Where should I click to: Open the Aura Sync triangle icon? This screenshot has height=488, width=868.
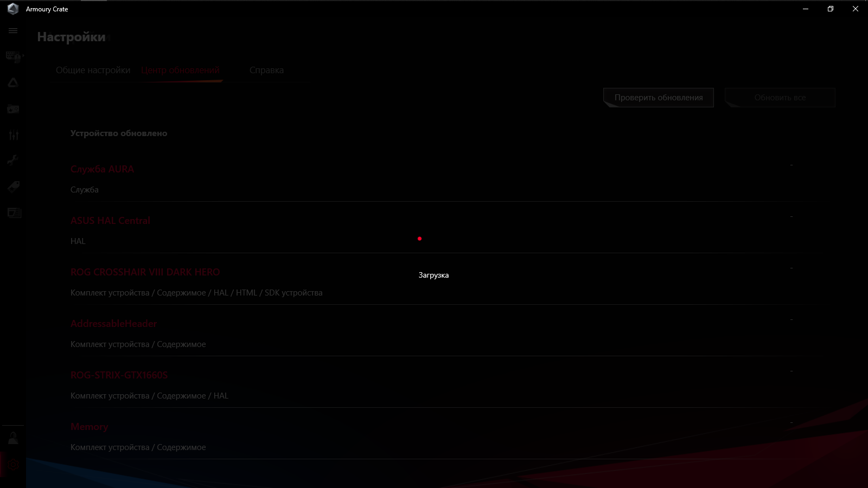tap(13, 83)
